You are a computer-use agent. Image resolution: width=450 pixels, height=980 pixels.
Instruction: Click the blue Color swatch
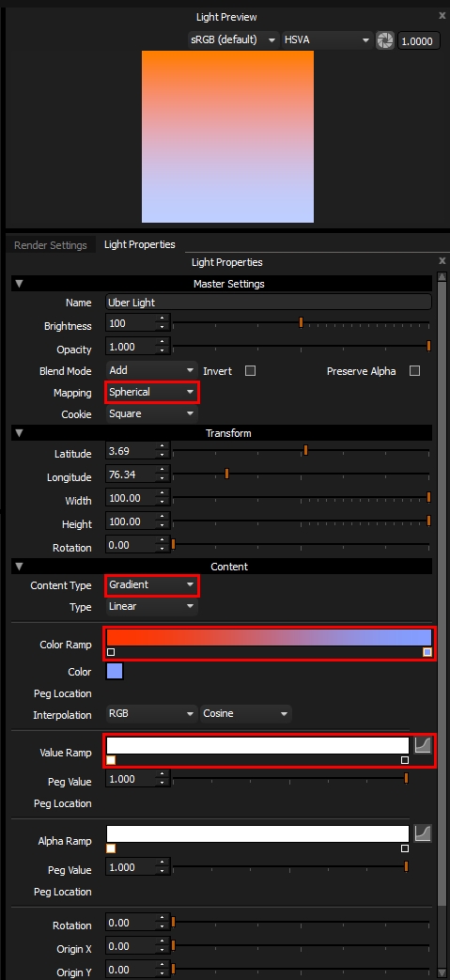click(115, 672)
